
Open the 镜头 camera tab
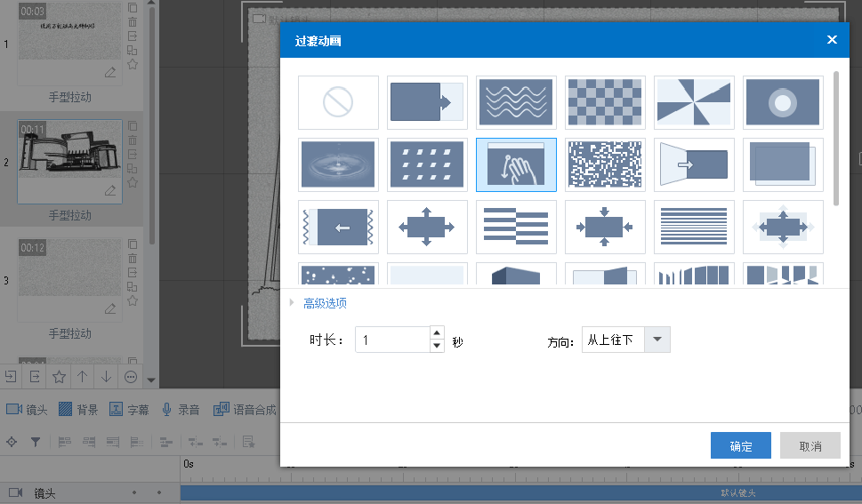tap(27, 410)
